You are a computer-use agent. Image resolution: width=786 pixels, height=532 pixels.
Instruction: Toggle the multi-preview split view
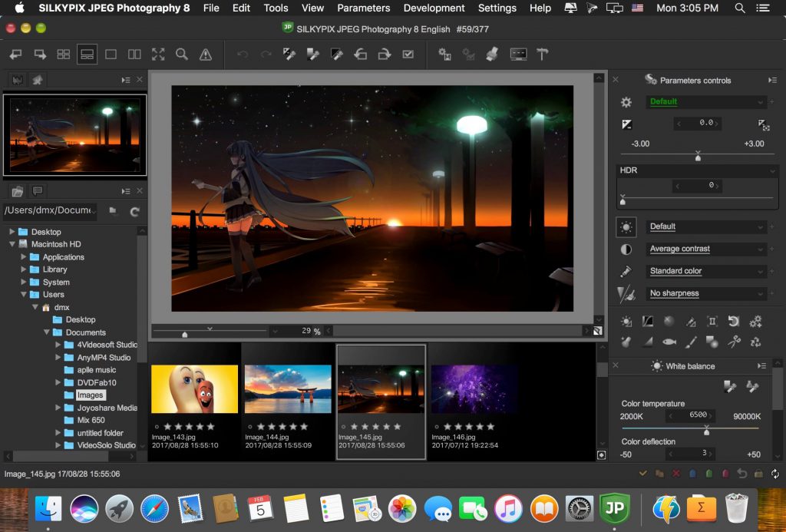click(134, 55)
